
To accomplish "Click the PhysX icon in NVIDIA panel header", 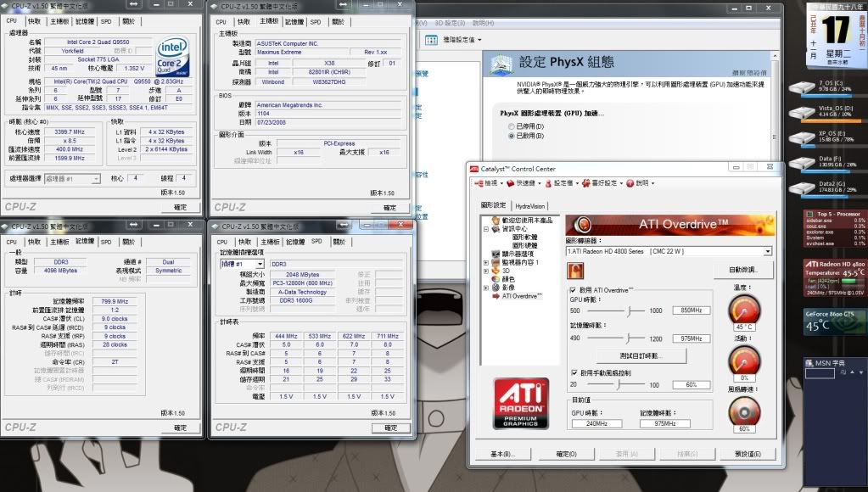I will 501,63.
